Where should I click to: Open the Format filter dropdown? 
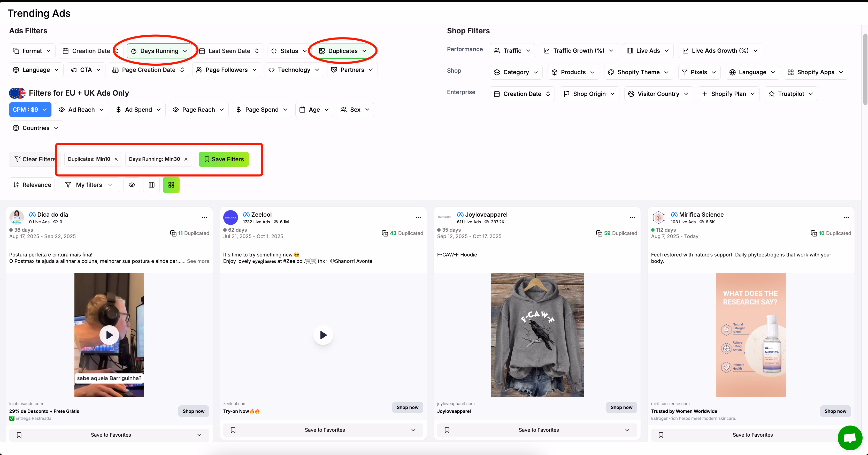[x=32, y=51]
